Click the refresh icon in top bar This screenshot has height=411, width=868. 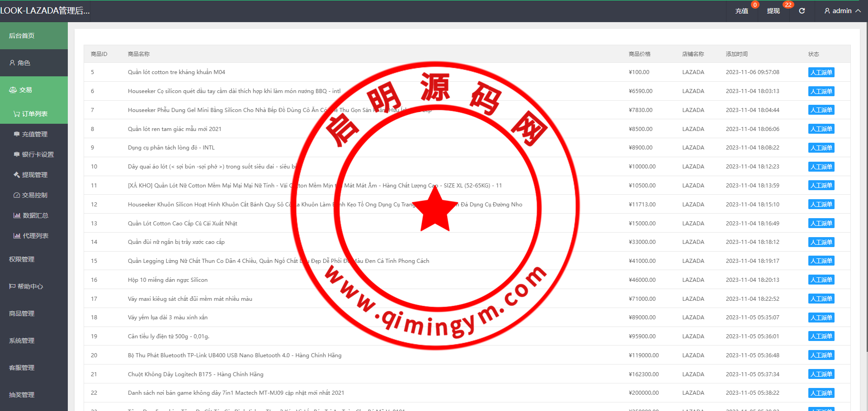[x=802, y=11]
